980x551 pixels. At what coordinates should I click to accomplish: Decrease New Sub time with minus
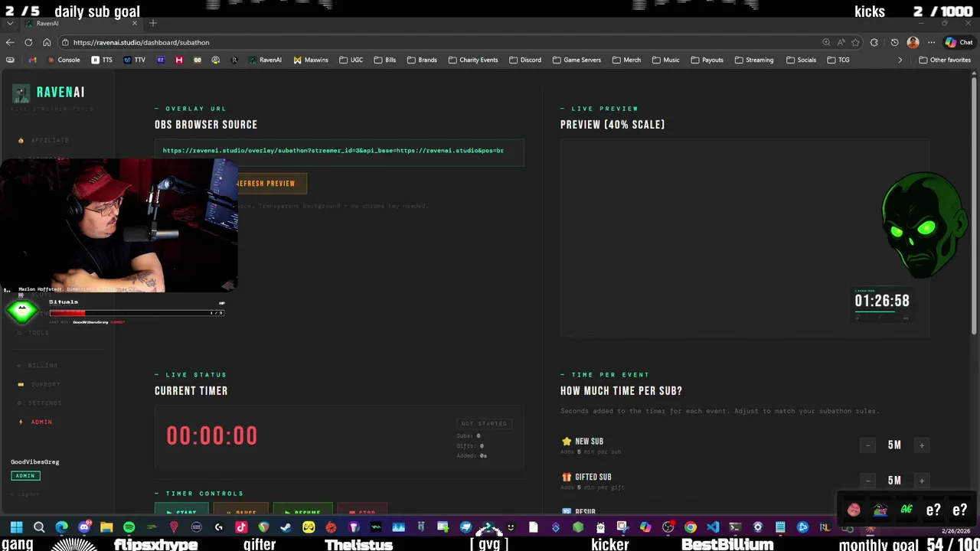tap(867, 445)
